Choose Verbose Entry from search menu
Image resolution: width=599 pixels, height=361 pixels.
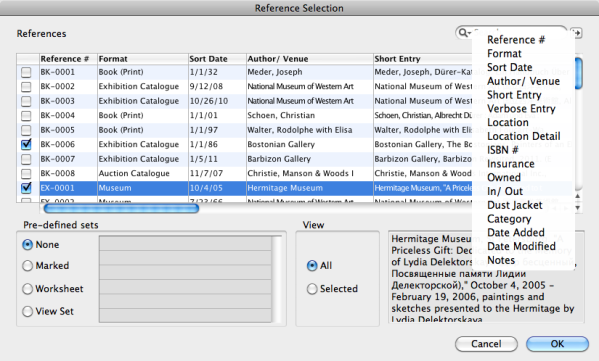coord(521,109)
